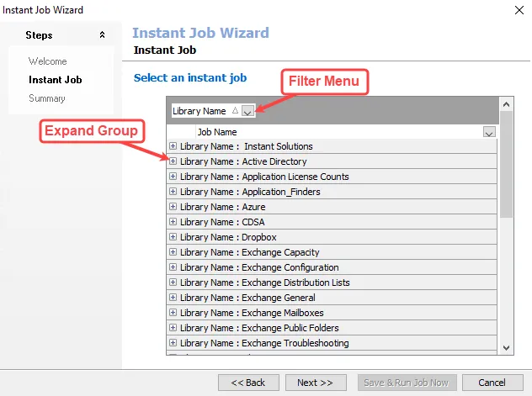Click the job list scroll down arrow

click(506, 348)
